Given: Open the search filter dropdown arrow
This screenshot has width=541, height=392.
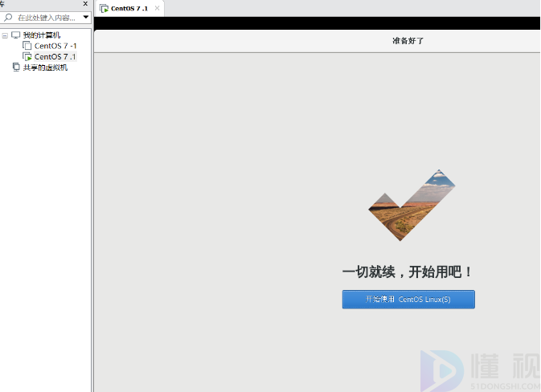Looking at the screenshot, I should pos(85,17).
